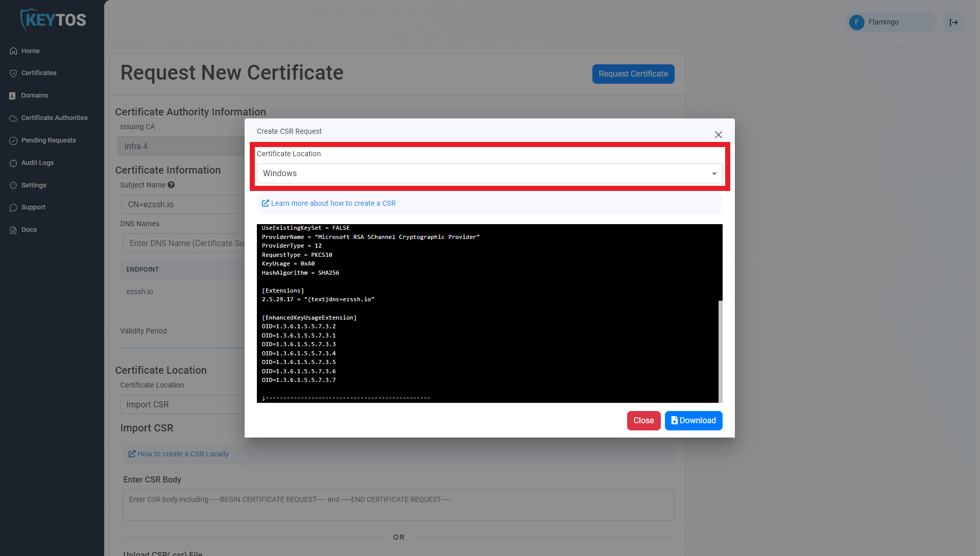Viewport: 980px width, 556px height.
Task: Open Pending Requests from sidebar
Action: pos(13,140)
